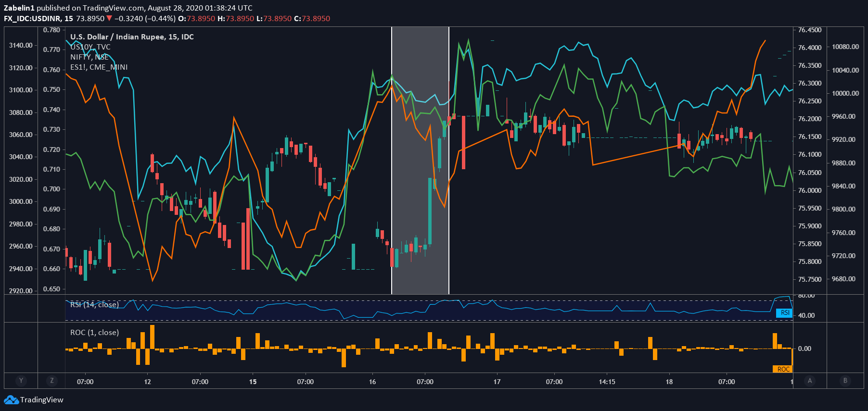Click date label 16 on time axis
Viewport: 868px width, 411px height.
pyautogui.click(x=372, y=382)
